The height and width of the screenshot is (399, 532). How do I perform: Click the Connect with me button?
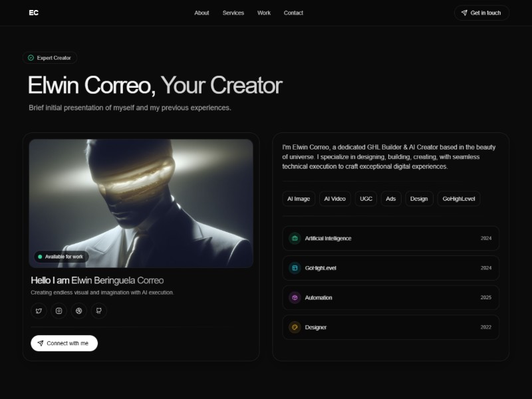tap(64, 343)
